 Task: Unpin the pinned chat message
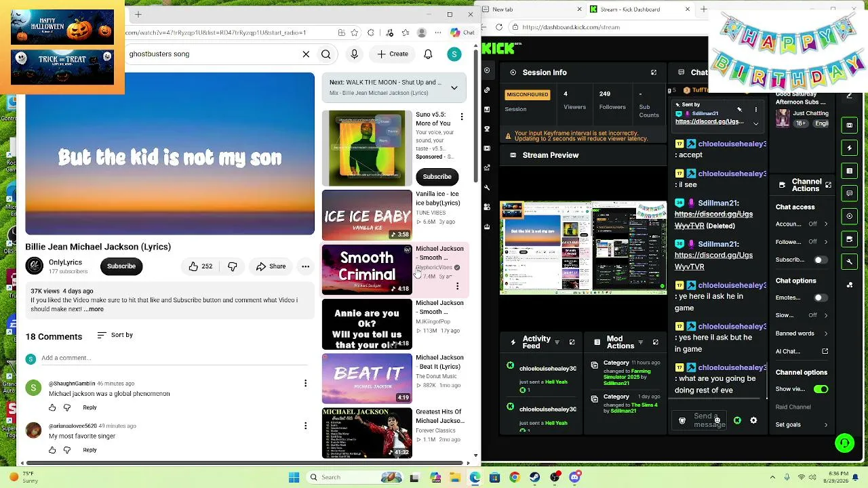[740, 109]
